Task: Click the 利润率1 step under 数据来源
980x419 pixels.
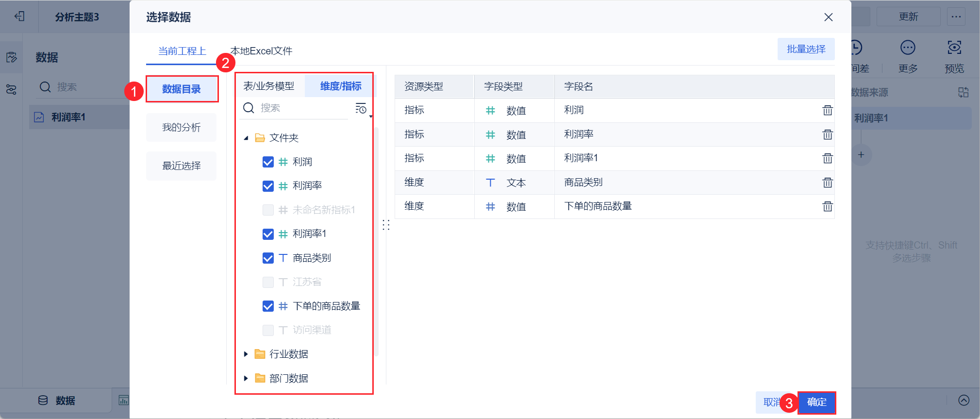Action: click(x=911, y=118)
